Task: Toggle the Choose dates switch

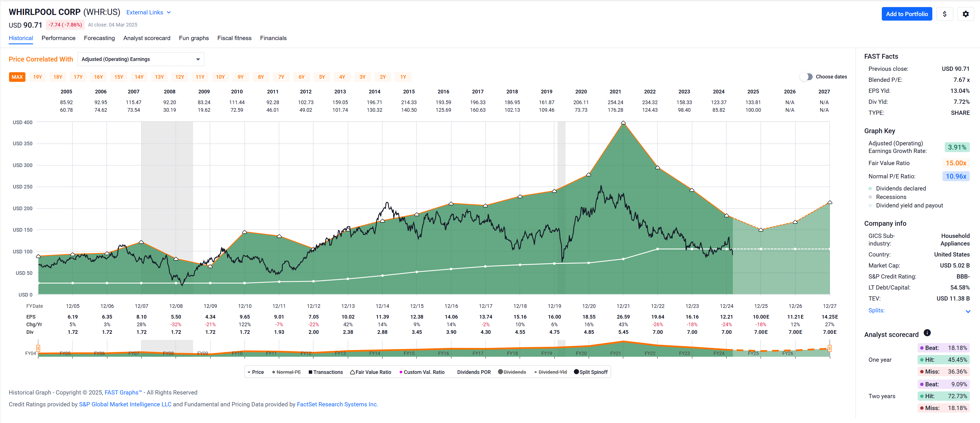Action: pyautogui.click(x=806, y=77)
